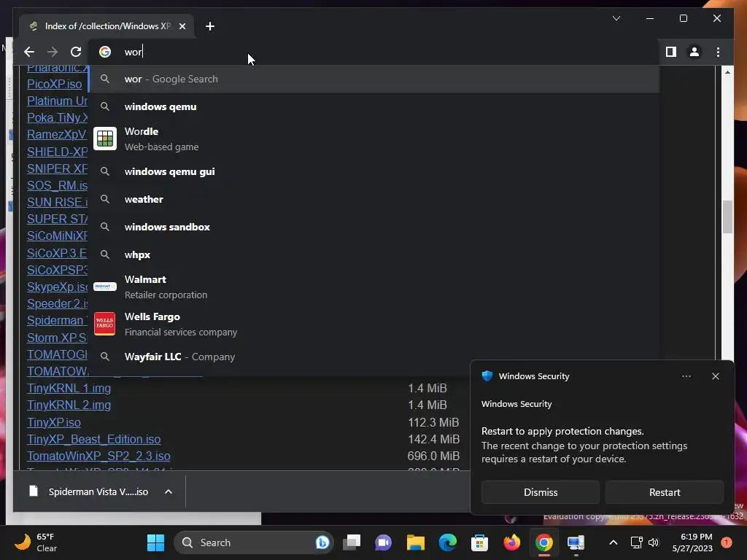Launch Firefox from the taskbar

[x=512, y=542]
